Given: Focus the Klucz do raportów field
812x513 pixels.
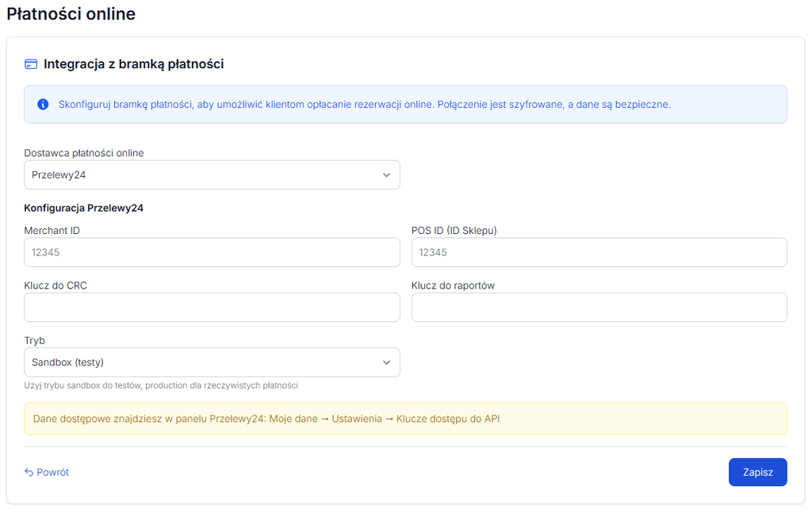Looking at the screenshot, I should [x=599, y=308].
